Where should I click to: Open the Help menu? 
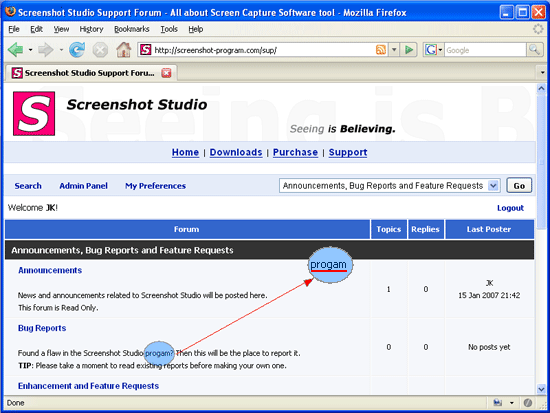click(x=195, y=29)
